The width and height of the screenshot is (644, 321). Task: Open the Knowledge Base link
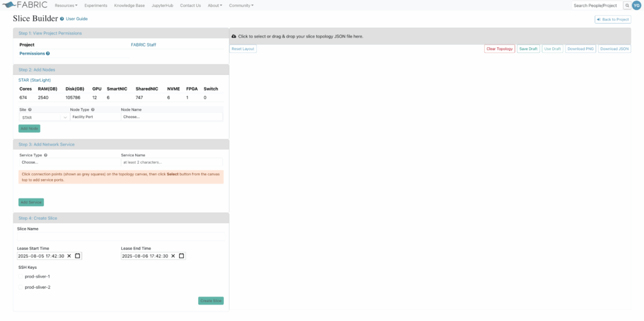(x=130, y=5)
